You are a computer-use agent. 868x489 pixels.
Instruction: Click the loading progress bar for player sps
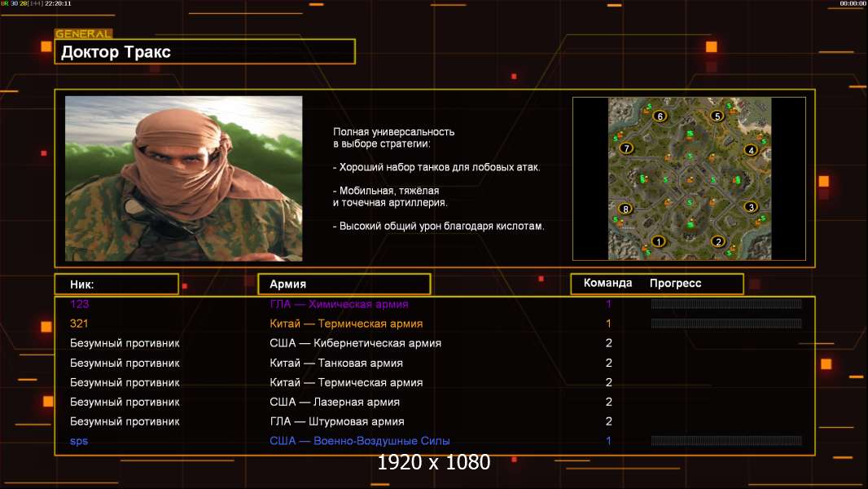726,441
